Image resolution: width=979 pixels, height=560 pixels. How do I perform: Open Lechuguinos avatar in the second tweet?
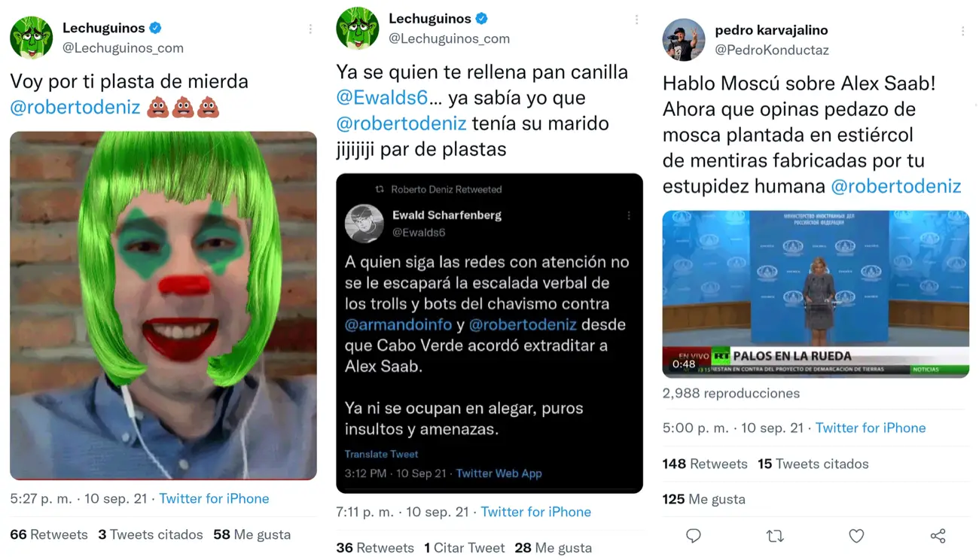tap(358, 28)
